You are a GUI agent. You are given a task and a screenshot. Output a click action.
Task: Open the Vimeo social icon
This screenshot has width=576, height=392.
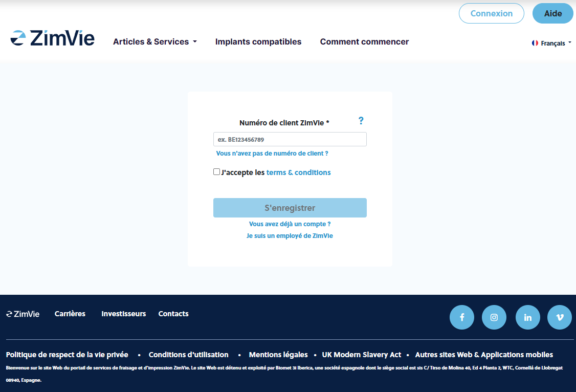[x=560, y=317]
